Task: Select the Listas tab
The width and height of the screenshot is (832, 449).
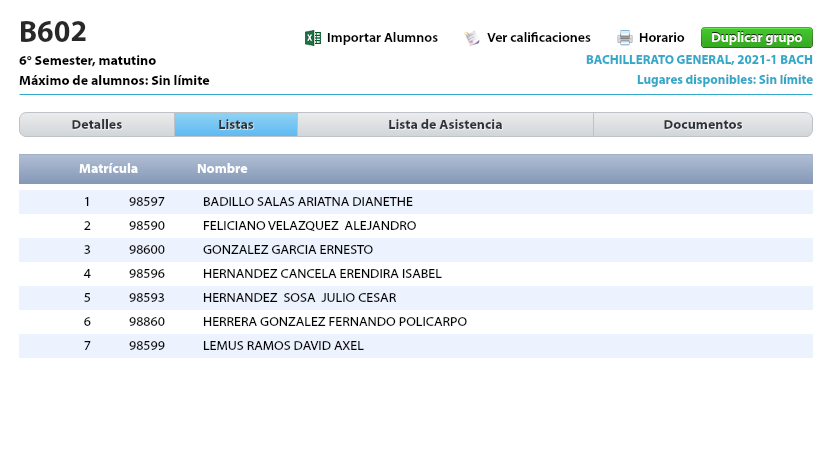Action: coord(236,125)
